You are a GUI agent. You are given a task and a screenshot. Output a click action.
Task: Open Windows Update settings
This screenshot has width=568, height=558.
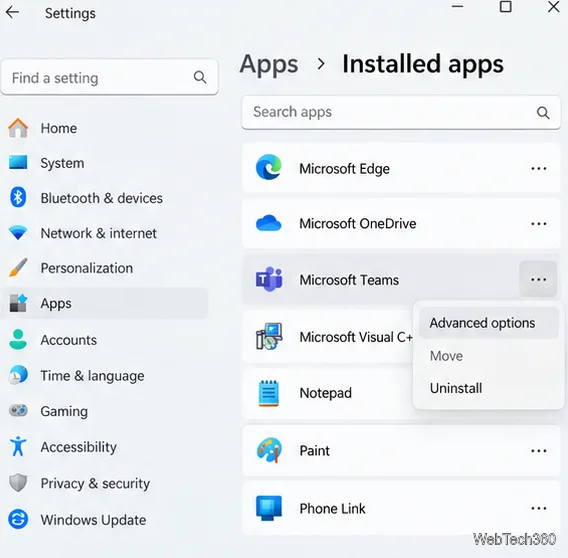click(105, 520)
